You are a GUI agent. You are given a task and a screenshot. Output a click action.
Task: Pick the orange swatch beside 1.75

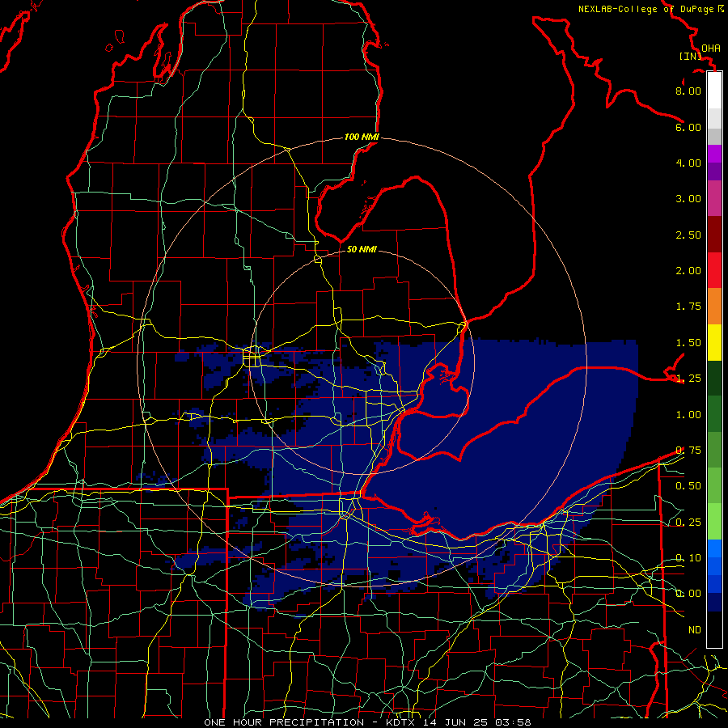tap(714, 306)
